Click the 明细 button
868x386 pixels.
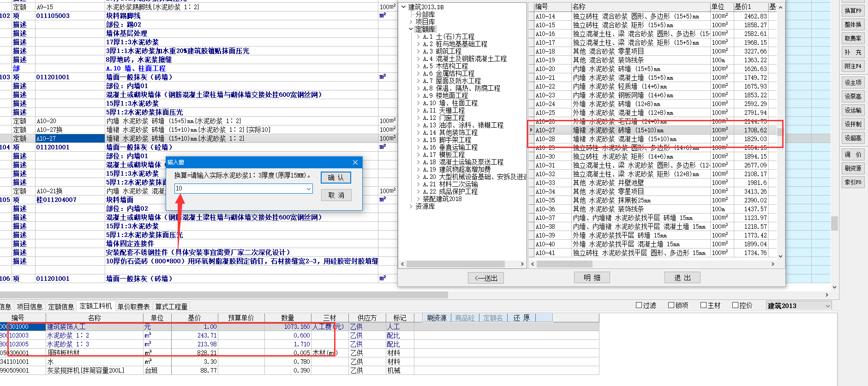click(592, 278)
